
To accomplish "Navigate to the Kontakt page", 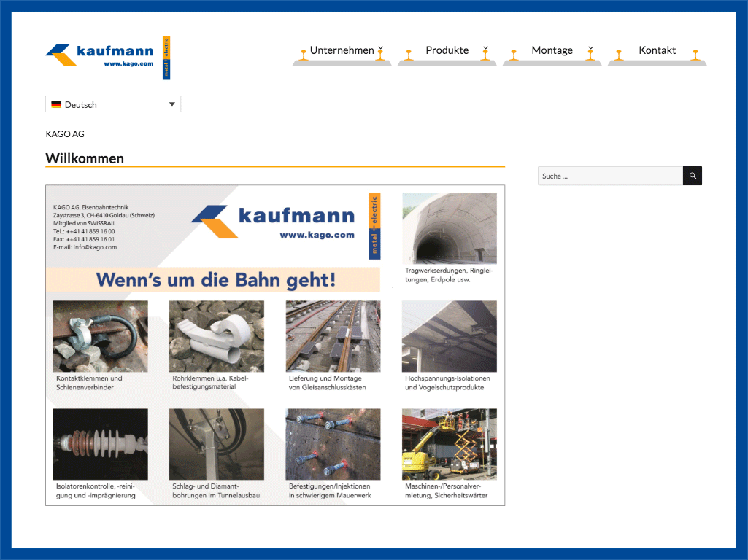I will (x=657, y=50).
